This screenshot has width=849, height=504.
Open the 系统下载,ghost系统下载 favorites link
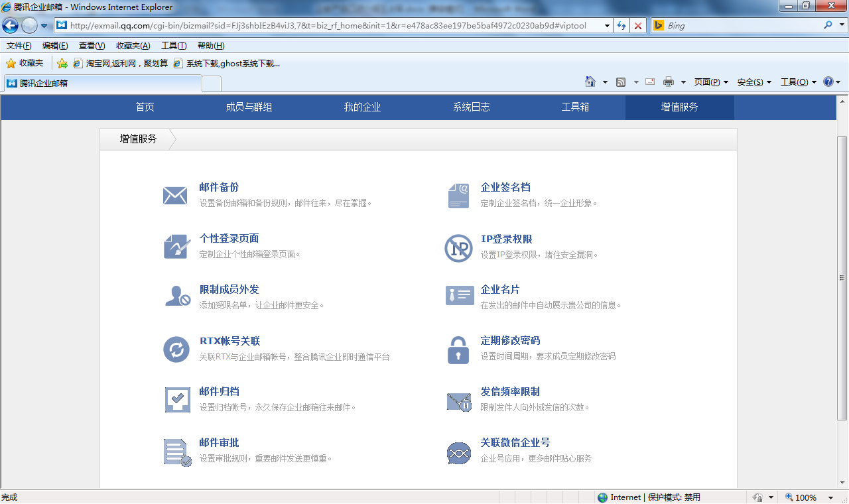click(x=227, y=64)
